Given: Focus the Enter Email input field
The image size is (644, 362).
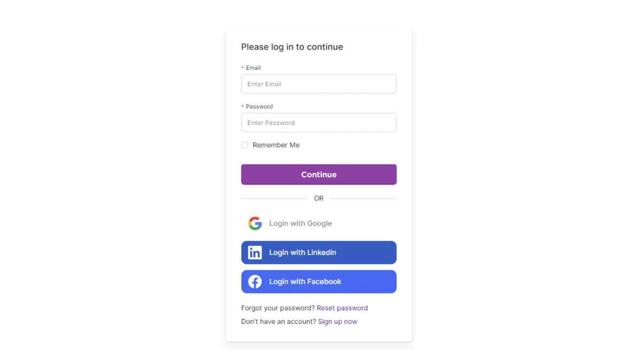Looking at the screenshot, I should 319,84.
